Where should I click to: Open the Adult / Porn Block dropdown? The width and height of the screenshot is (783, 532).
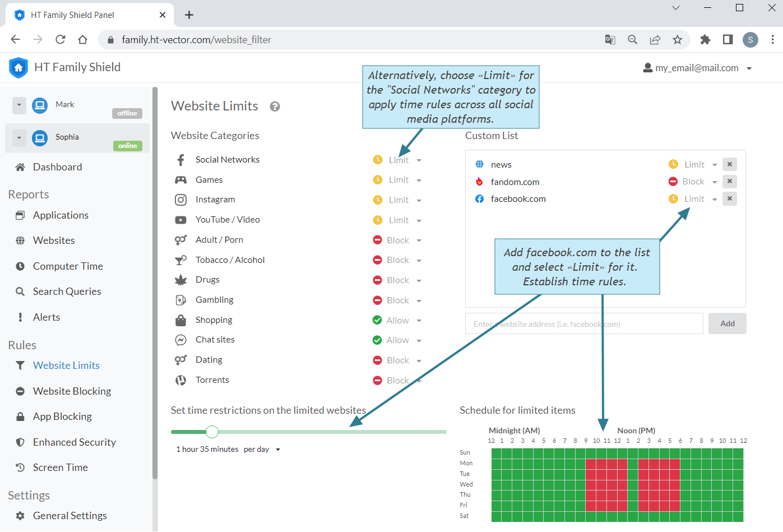click(397, 240)
